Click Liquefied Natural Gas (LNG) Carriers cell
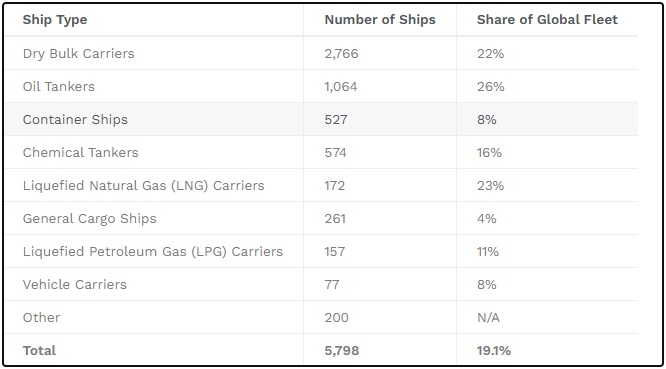The image size is (666, 369). (144, 186)
